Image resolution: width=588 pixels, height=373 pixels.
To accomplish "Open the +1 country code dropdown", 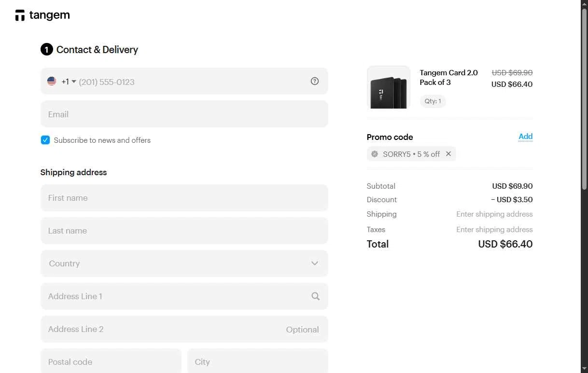I will click(x=69, y=82).
